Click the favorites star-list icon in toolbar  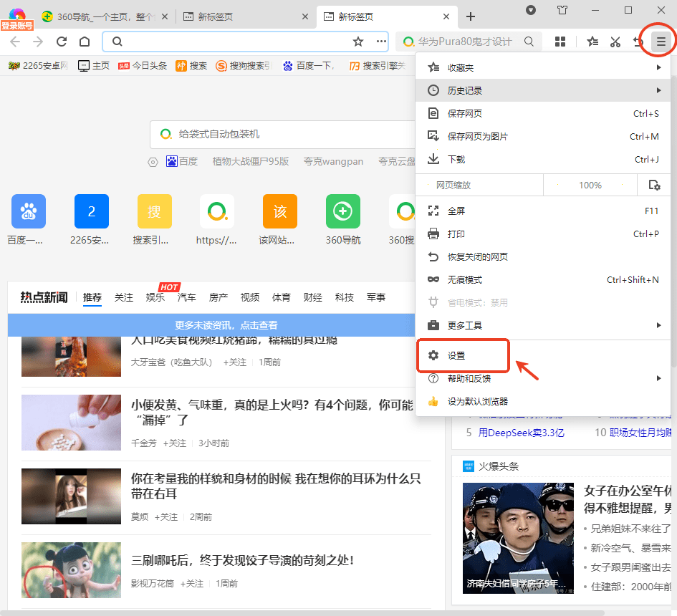(592, 42)
